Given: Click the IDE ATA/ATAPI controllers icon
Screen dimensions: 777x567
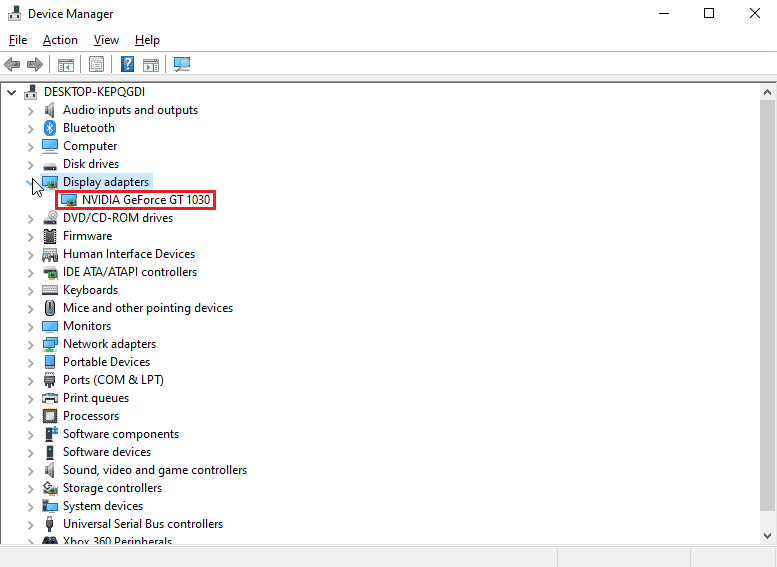Looking at the screenshot, I should pyautogui.click(x=50, y=272).
